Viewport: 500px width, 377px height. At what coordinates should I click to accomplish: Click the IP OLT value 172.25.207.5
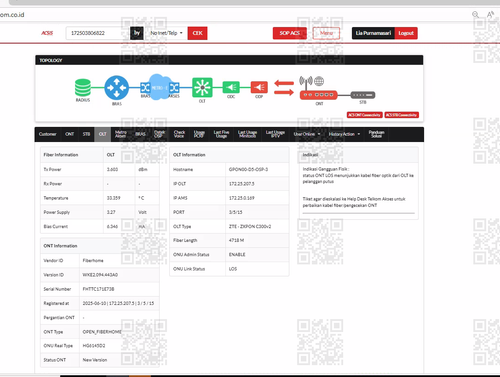point(241,184)
